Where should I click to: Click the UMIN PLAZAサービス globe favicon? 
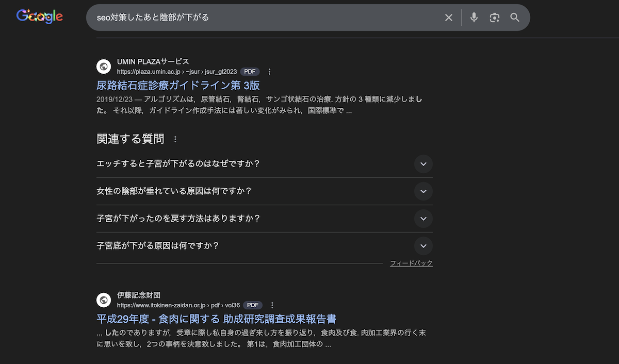104,67
